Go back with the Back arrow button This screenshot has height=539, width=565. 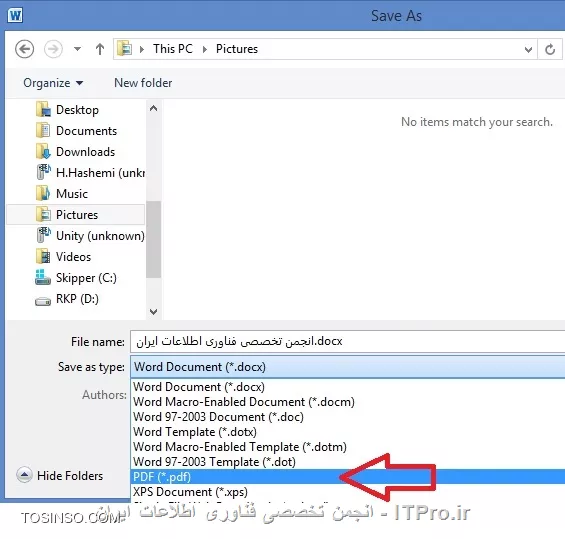point(25,49)
